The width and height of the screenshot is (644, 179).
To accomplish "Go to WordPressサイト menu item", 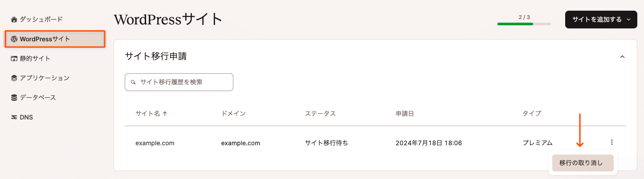I will (x=56, y=39).
